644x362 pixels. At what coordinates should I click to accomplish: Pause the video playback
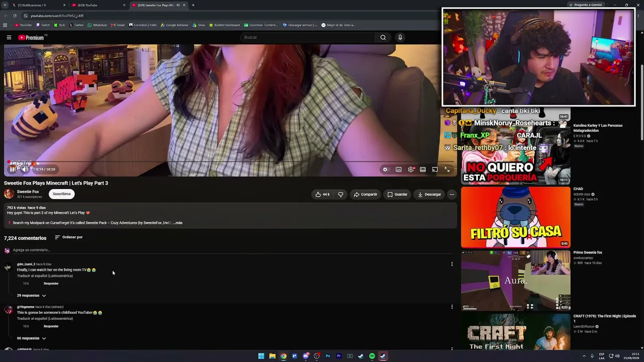click(x=13, y=169)
